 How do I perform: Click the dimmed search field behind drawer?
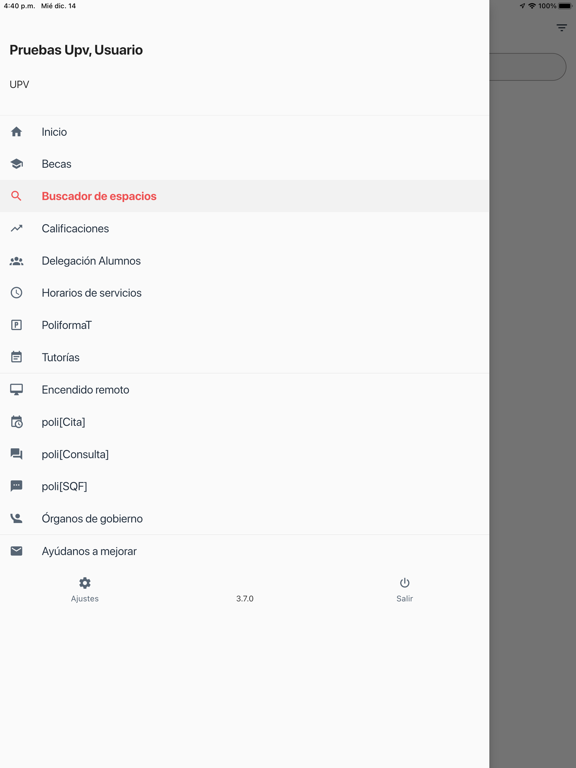coord(528,67)
